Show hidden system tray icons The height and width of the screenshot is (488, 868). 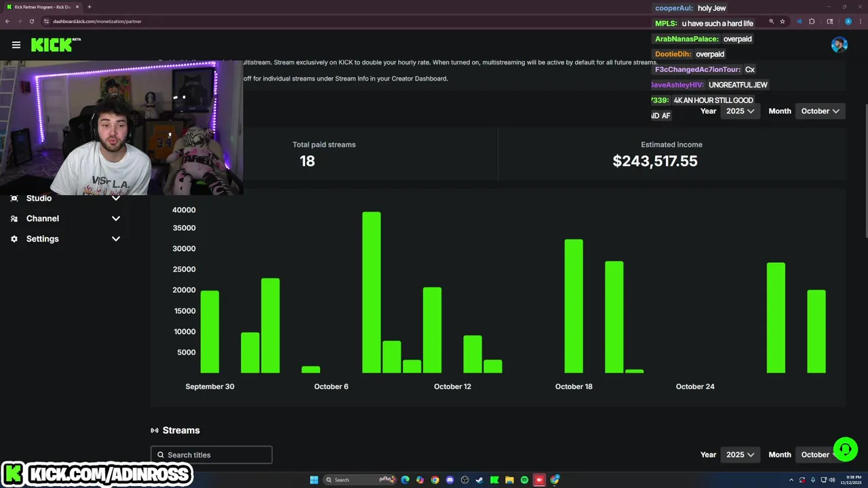[x=791, y=480]
